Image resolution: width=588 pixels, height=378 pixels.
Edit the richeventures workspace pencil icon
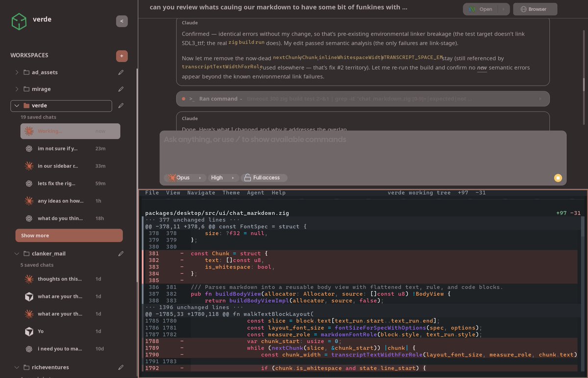pos(121,367)
